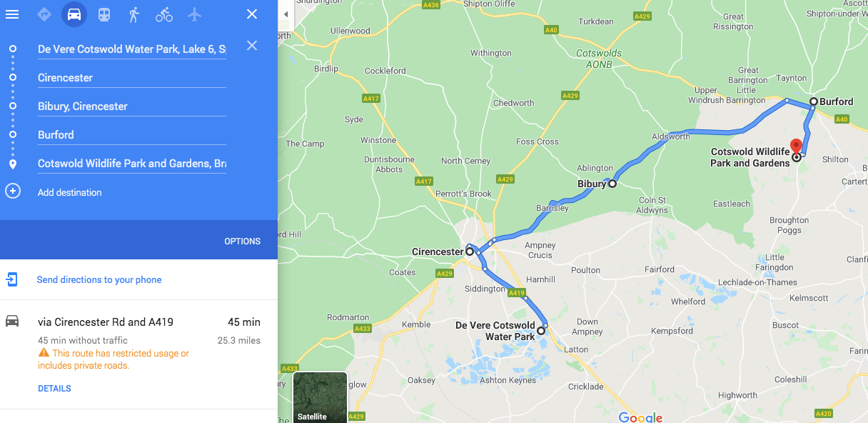Viewport: 868px width, 423px height.
Task: Collapse the directions side panel
Action: (x=286, y=13)
